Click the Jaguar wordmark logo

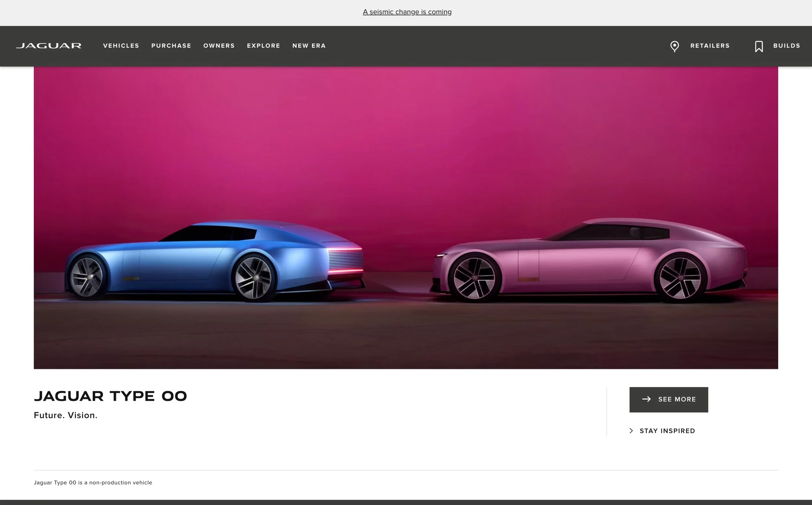point(49,46)
